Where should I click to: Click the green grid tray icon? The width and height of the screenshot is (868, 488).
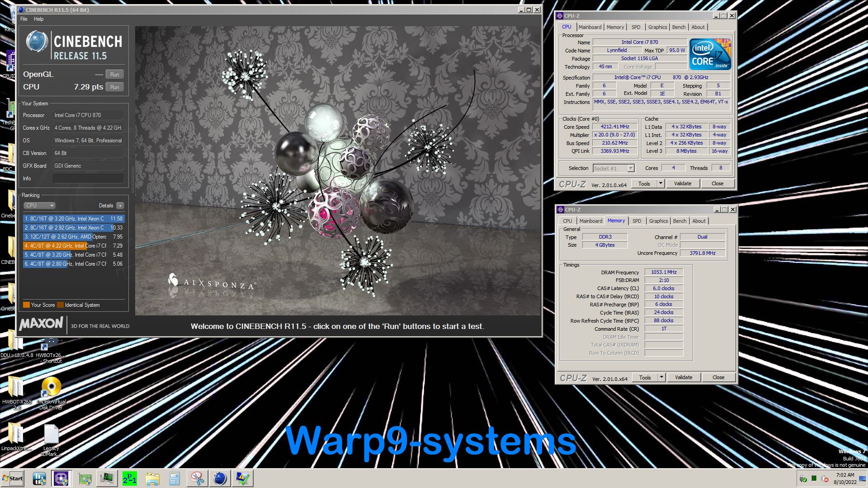point(814,479)
